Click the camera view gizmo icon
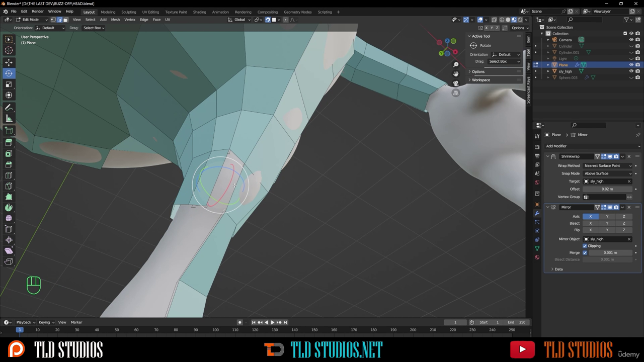This screenshot has height=362, width=644. pos(456,83)
